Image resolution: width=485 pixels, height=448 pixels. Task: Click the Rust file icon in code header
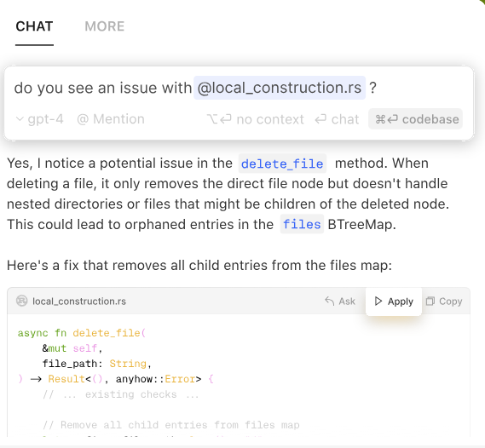click(x=21, y=301)
